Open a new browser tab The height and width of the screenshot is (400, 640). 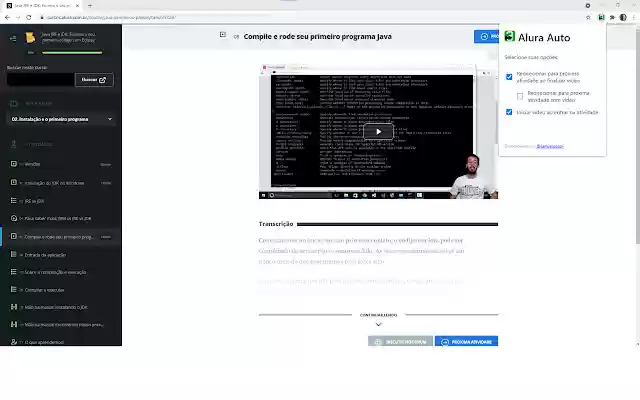click(90, 6)
